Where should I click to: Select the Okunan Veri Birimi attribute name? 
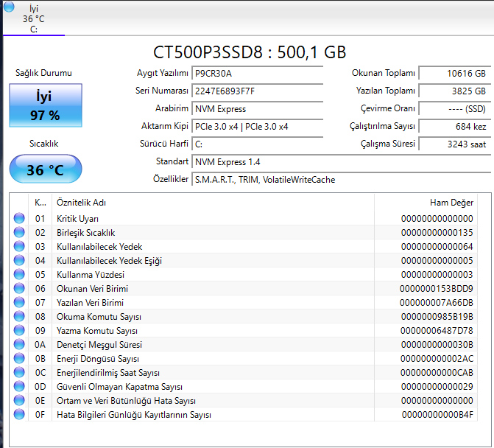(x=92, y=288)
